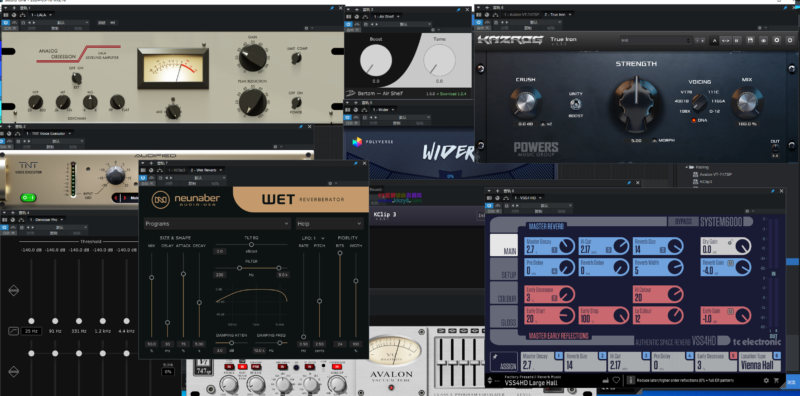Viewport: 800px width, 396px height.
Task: Click the True Iron 2 - True Iron insert tab
Action: point(558,14)
